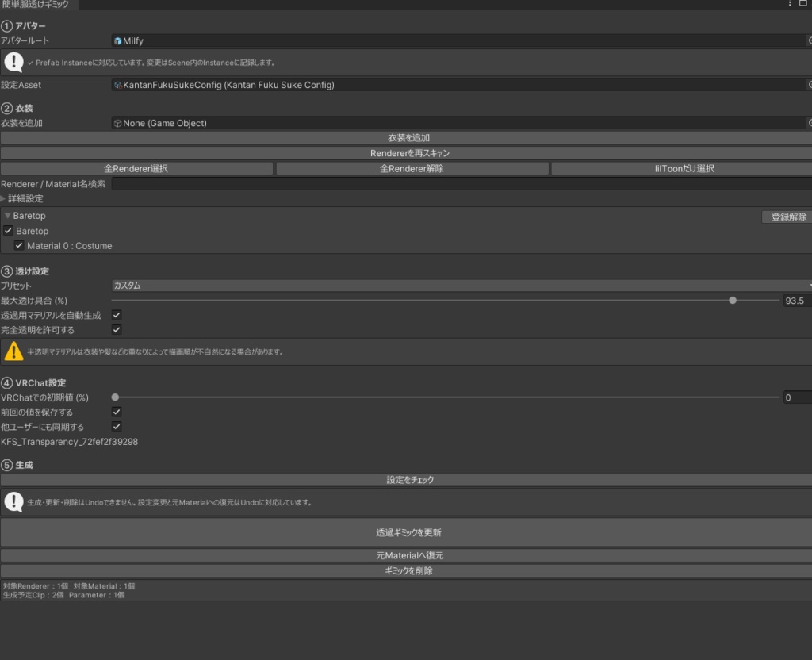812x660 pixels.
Task: Restore materials via 元Materialへ復元
Action: click(x=406, y=555)
